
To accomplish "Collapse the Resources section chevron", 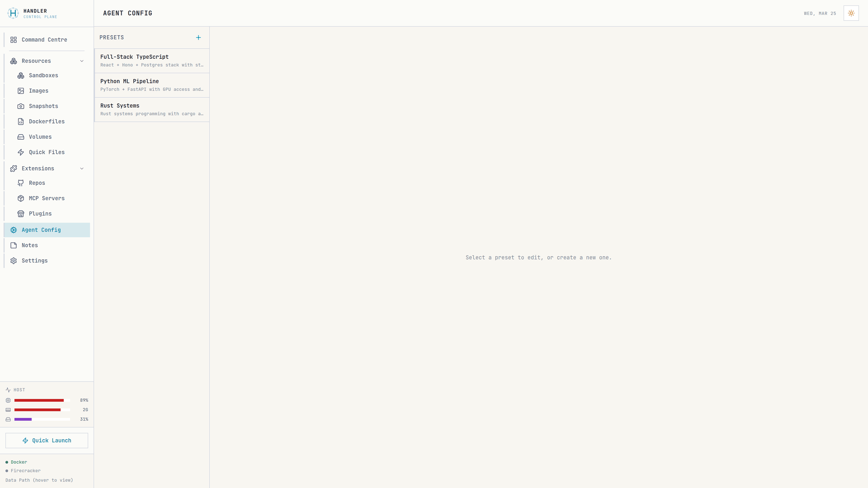I will pos(82,61).
